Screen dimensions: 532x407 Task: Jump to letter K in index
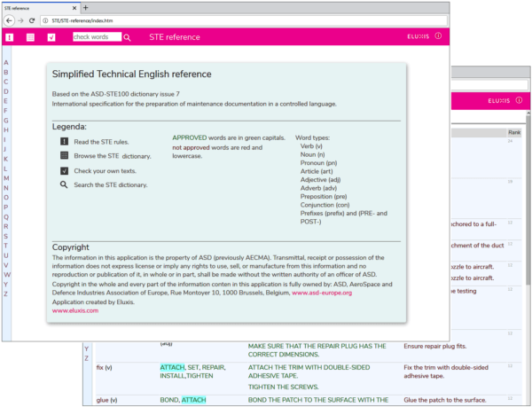(x=6, y=159)
